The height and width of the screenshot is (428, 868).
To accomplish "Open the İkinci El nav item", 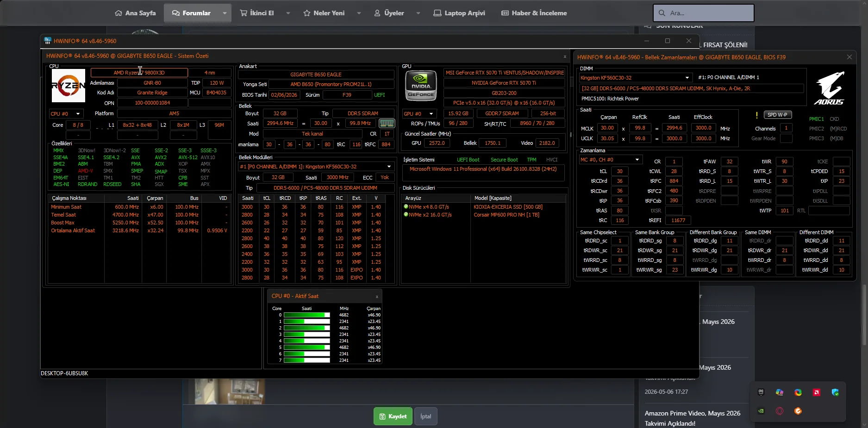I will pyautogui.click(x=257, y=13).
